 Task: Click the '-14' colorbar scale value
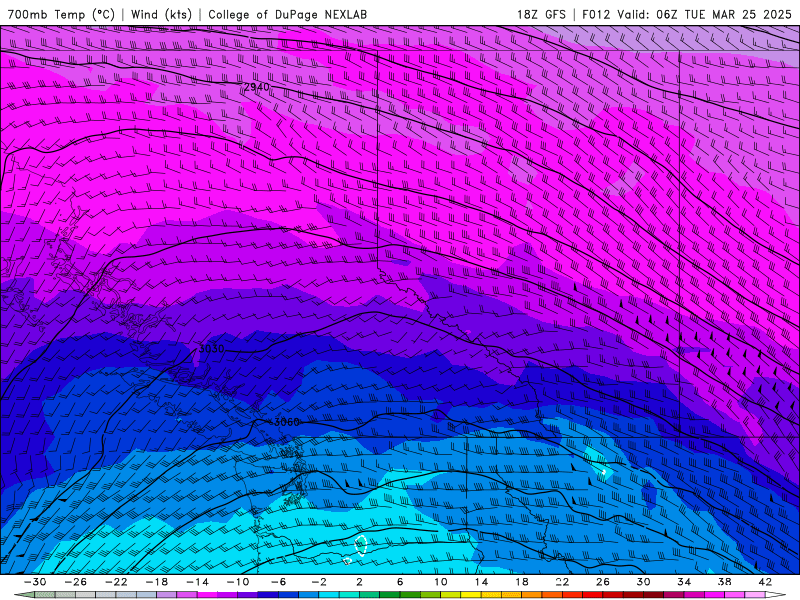point(197,582)
